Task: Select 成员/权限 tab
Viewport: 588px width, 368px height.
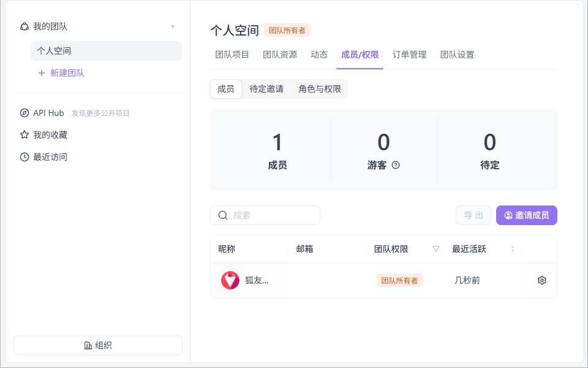Action: 360,55
